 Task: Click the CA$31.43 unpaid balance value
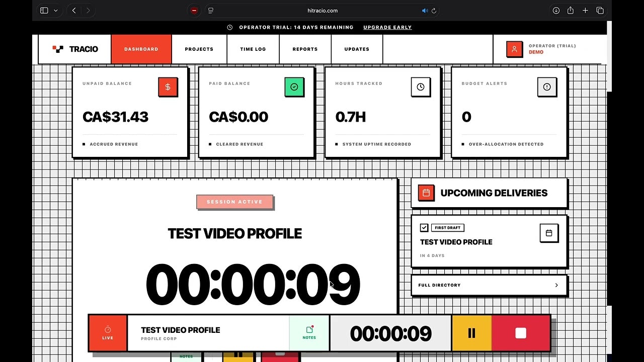tap(116, 117)
